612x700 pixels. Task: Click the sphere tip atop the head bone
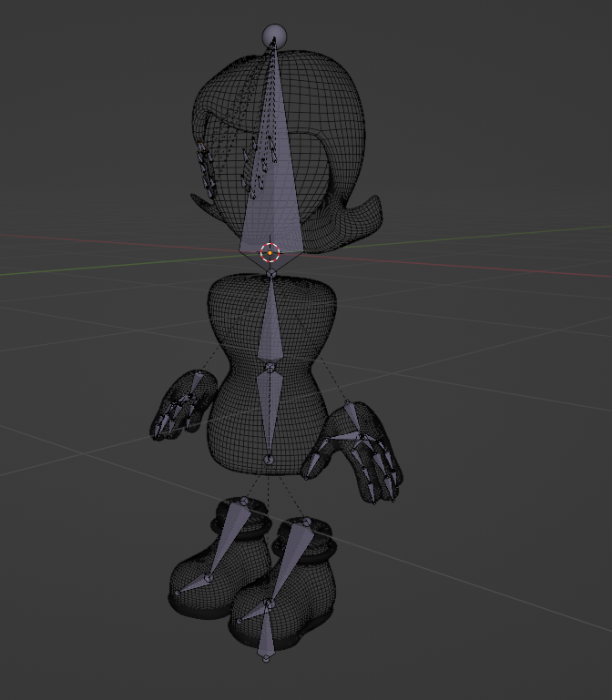pyautogui.click(x=274, y=36)
